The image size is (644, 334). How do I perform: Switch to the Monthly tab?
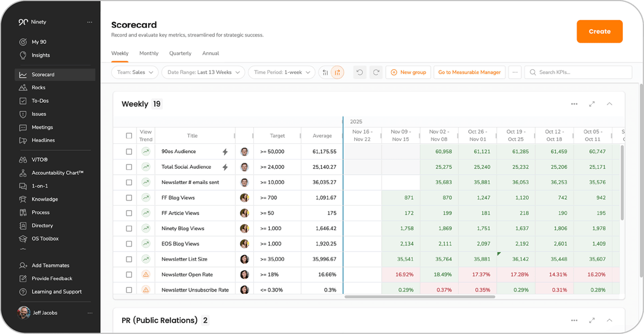[x=149, y=53]
